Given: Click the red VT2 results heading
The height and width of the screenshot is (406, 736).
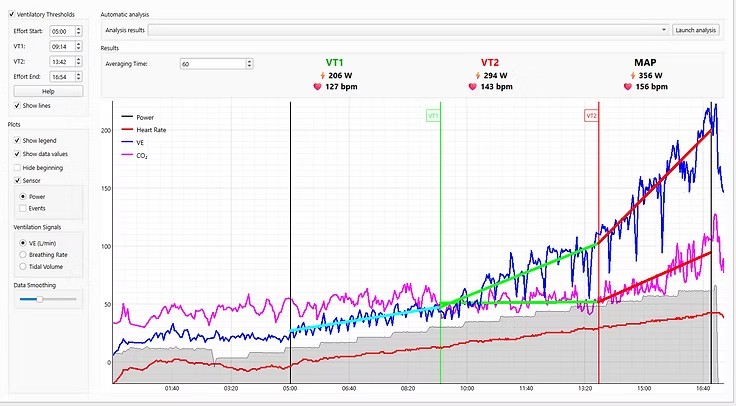Looking at the screenshot, I should click(490, 63).
